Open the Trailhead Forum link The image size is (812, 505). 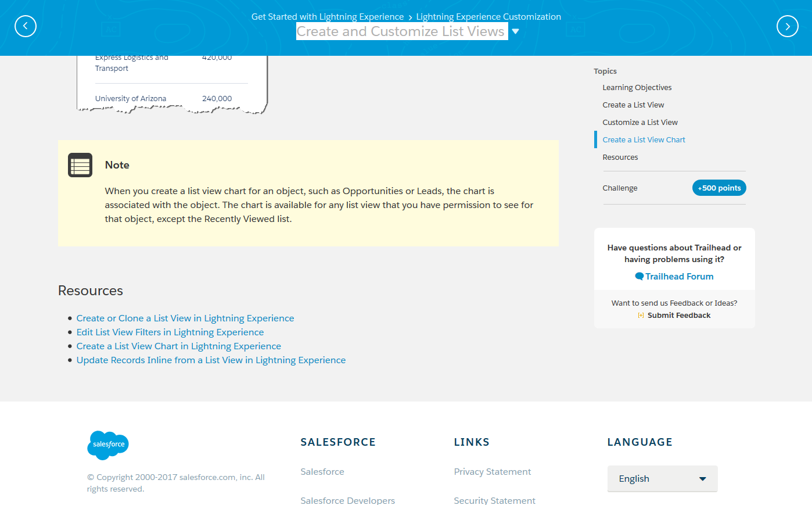point(679,277)
